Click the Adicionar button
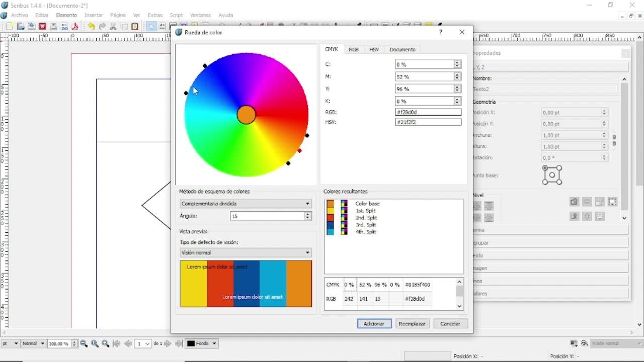 pyautogui.click(x=374, y=324)
